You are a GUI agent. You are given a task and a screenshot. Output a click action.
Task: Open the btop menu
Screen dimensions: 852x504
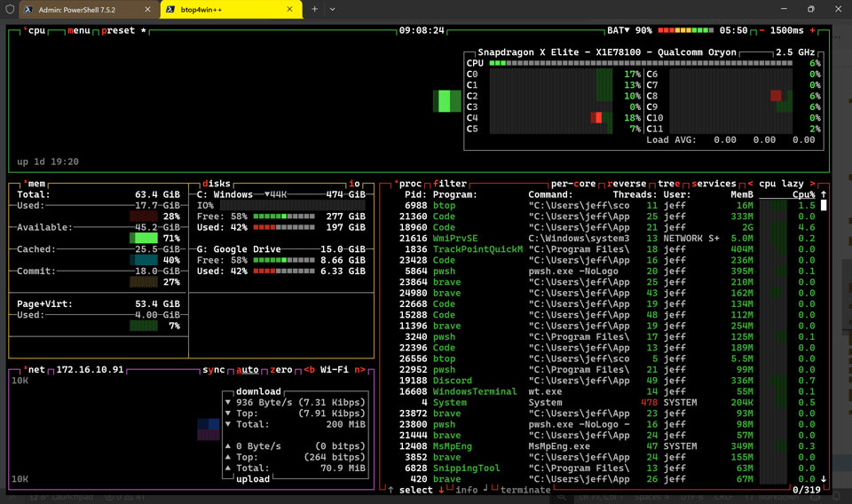point(79,30)
